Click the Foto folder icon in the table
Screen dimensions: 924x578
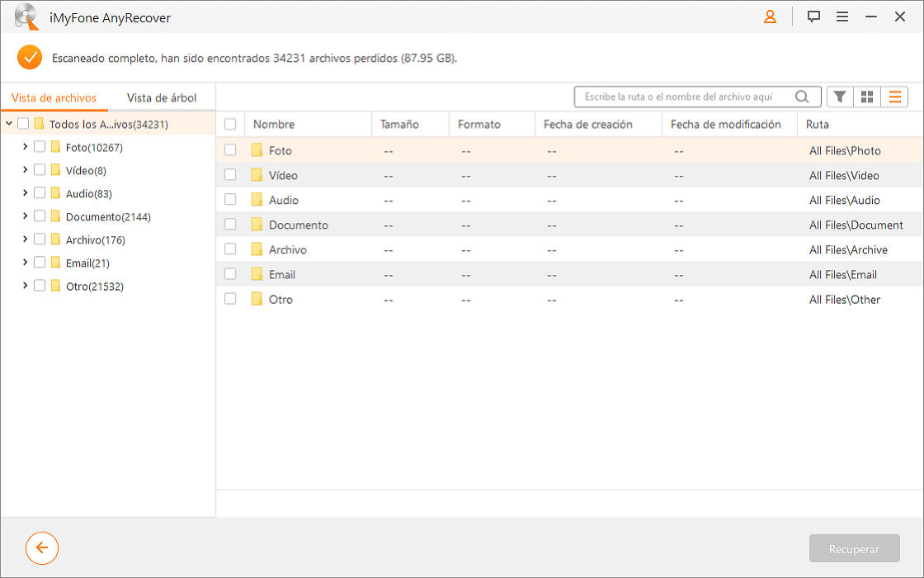click(x=257, y=149)
